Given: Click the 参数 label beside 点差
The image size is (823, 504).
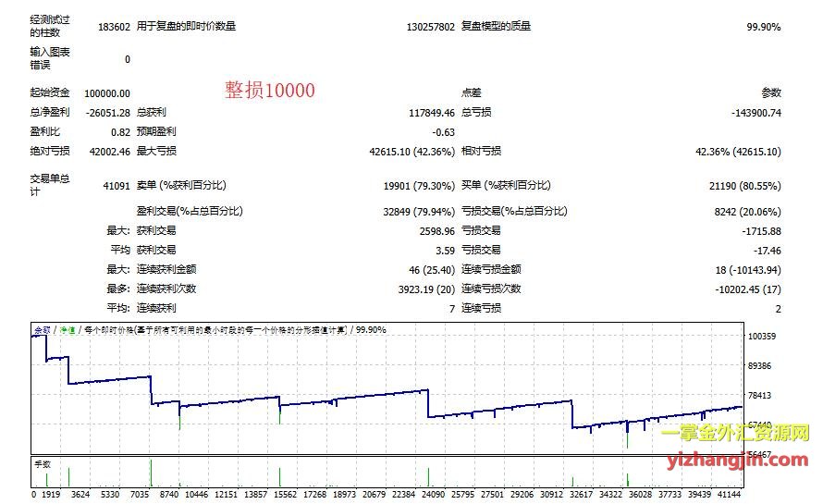Looking at the screenshot, I should tap(770, 92).
